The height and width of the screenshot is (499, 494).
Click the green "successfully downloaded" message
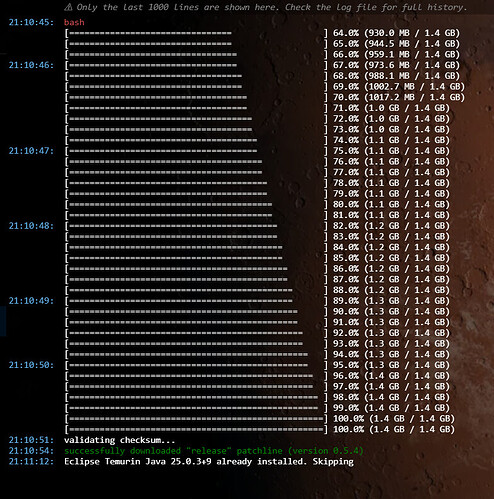[x=213, y=451]
